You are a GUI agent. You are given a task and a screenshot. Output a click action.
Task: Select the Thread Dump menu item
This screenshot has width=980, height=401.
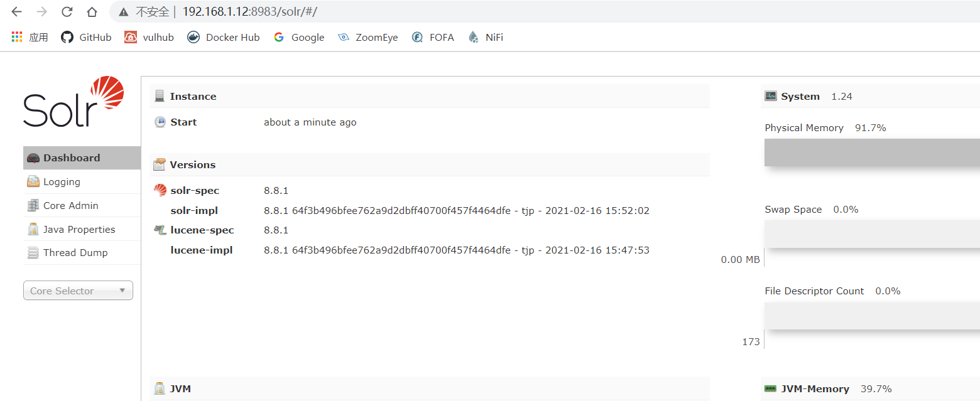(75, 253)
